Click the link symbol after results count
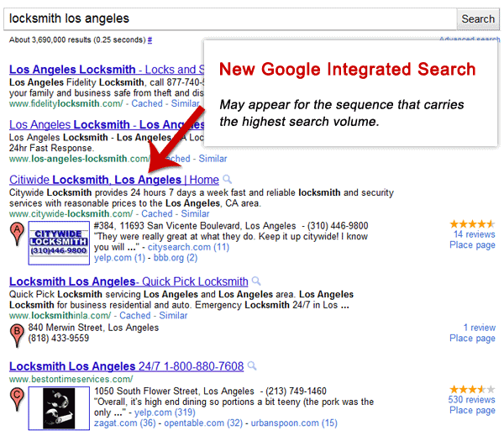 [x=150, y=39]
